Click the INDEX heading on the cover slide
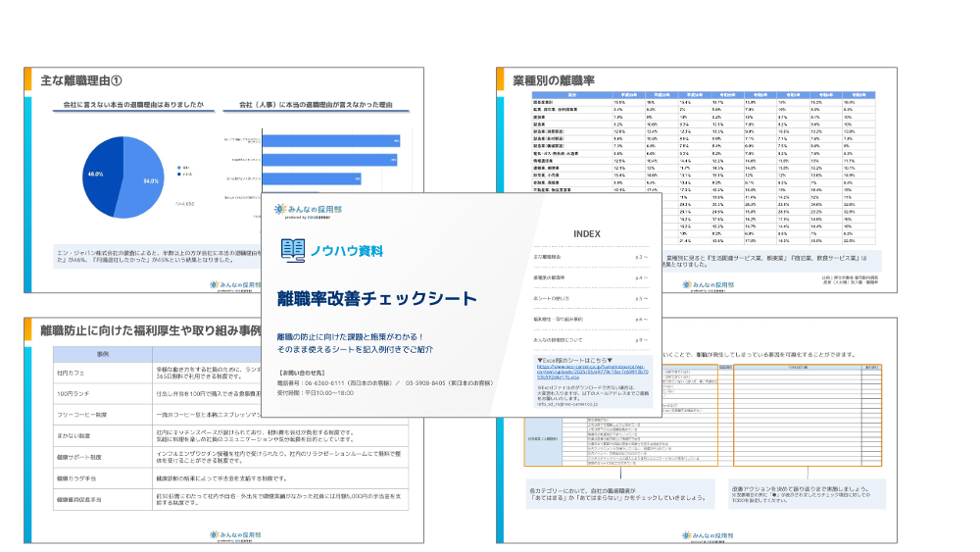This screenshot has width=980, height=552. 587,233
